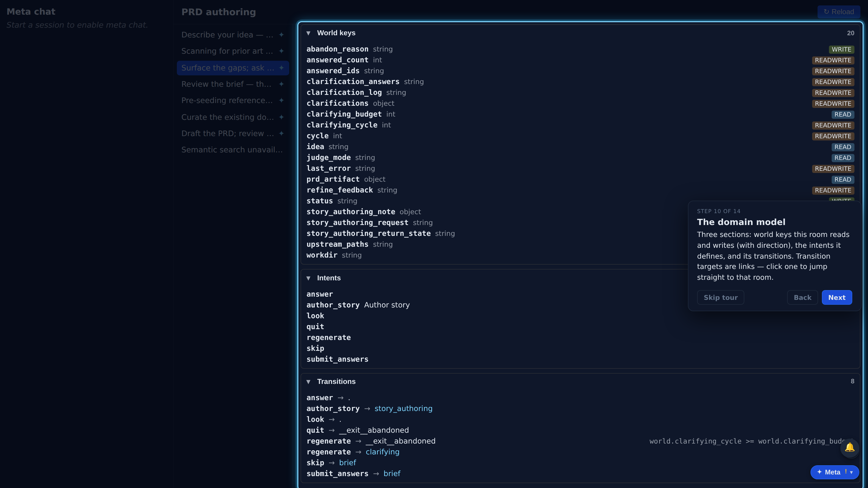Click sparkle icon beside Draft the PRD
Image resolution: width=868 pixels, height=488 pixels.
tap(281, 133)
